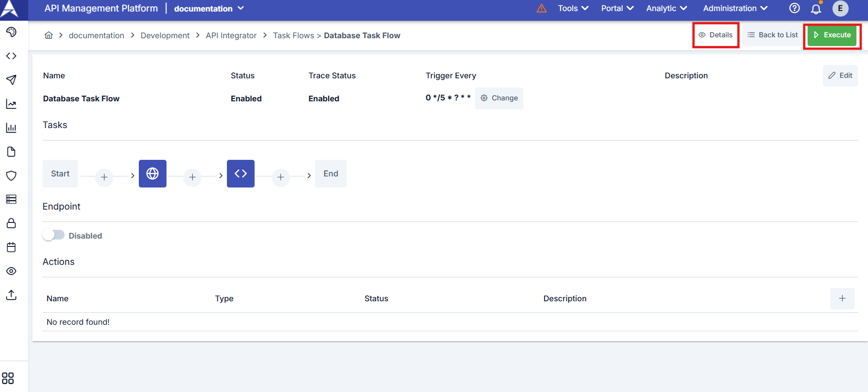Open the paper plane sidebar icon
This screenshot has width=868, height=392.
click(12, 80)
